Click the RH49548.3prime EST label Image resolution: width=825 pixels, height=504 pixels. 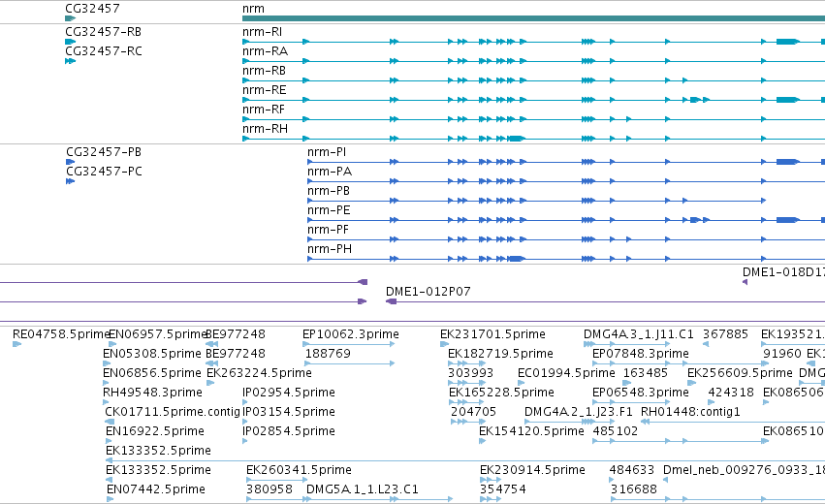(x=152, y=393)
